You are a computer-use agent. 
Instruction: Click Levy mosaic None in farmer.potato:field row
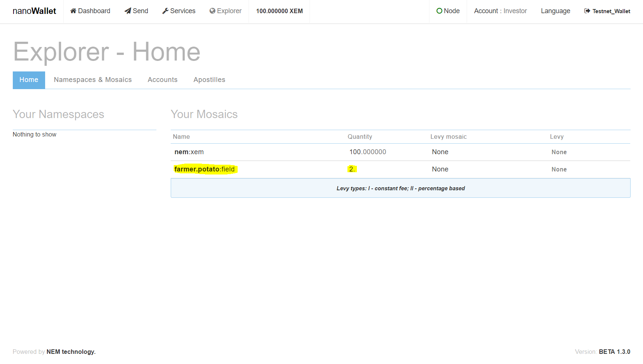440,169
